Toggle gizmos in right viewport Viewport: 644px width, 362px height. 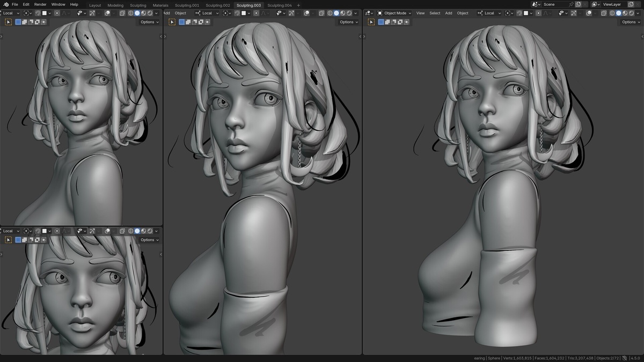pyautogui.click(x=574, y=13)
